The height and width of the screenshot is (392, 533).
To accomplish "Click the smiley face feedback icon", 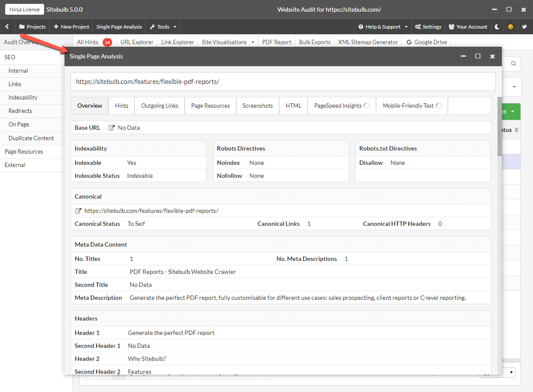I will point(510,27).
